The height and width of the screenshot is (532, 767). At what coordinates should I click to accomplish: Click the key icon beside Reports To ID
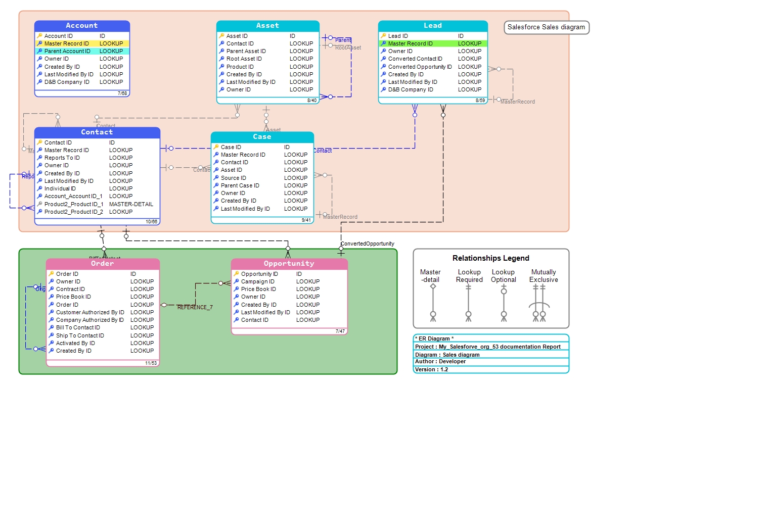[39, 158]
